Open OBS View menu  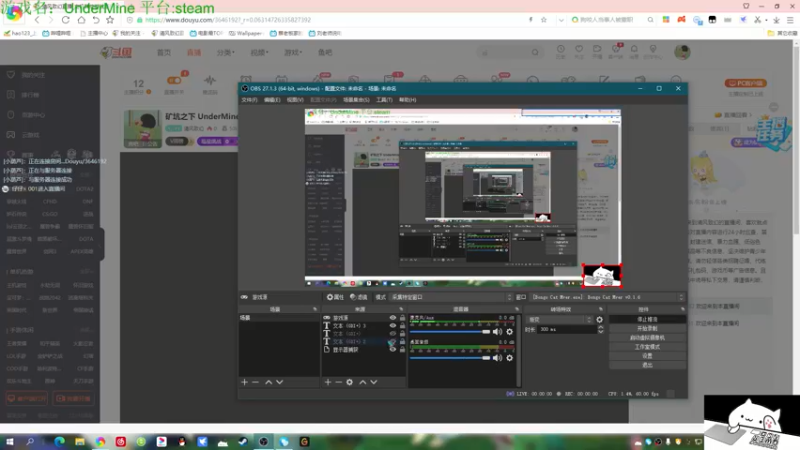point(295,100)
